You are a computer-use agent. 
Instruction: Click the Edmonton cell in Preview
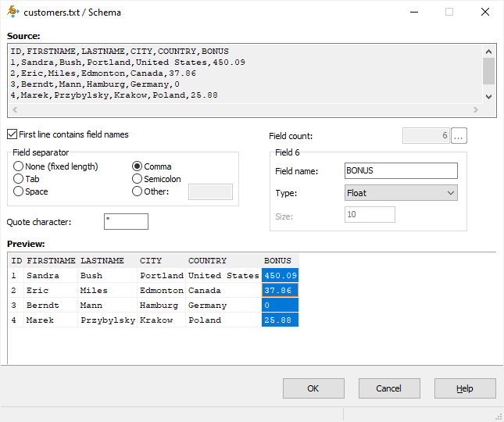pyautogui.click(x=161, y=290)
